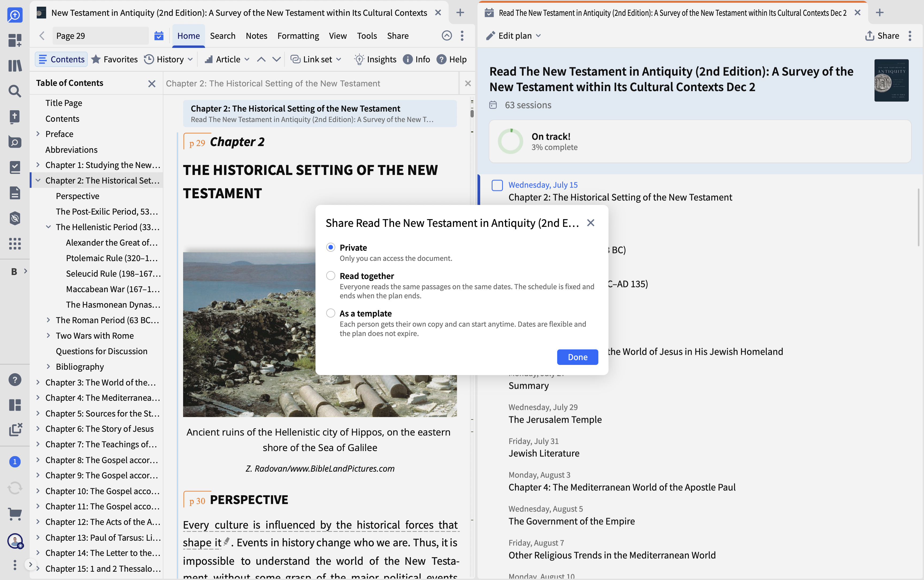Click the Page 29 reference input box
The height and width of the screenshot is (580, 924).
[101, 36]
